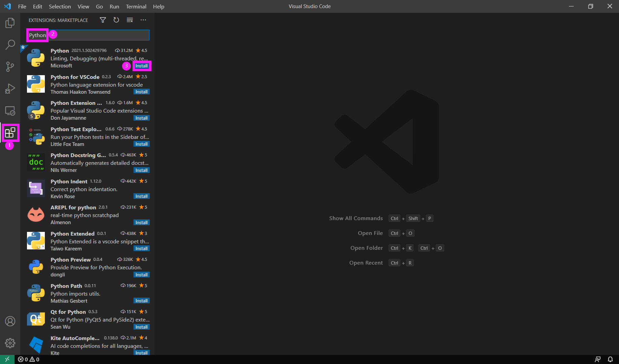Open the File menu
The image size is (619, 364).
pyautogui.click(x=22, y=6)
